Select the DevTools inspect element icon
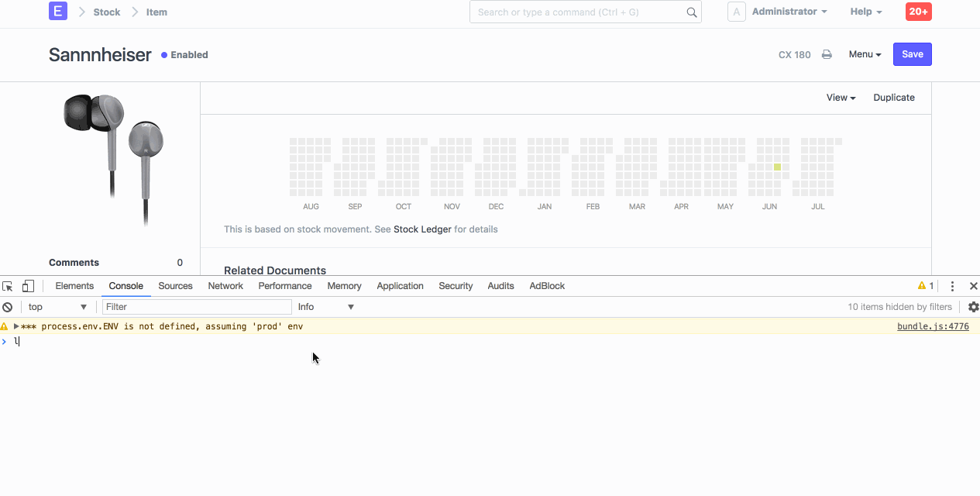This screenshot has width=980, height=496. [8, 286]
